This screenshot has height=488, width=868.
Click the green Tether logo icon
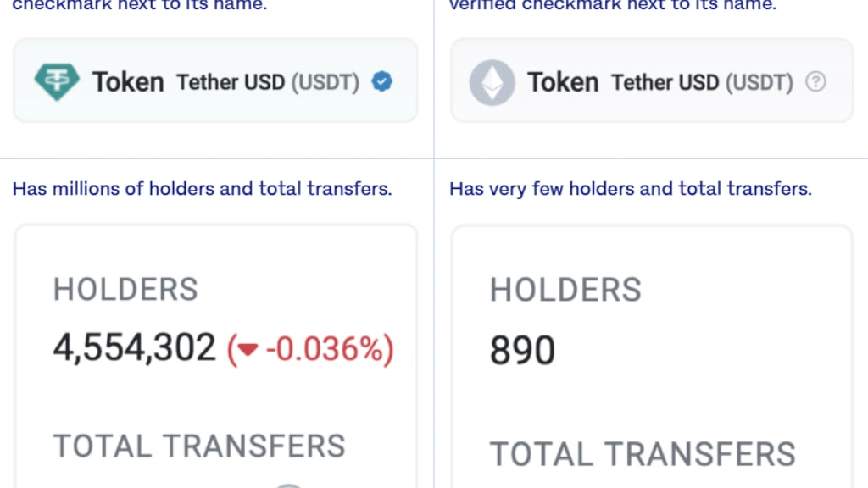tap(57, 81)
